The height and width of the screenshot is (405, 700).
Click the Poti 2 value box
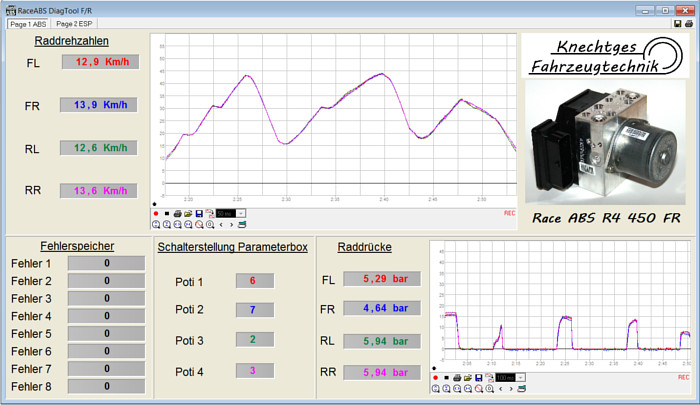click(x=255, y=310)
